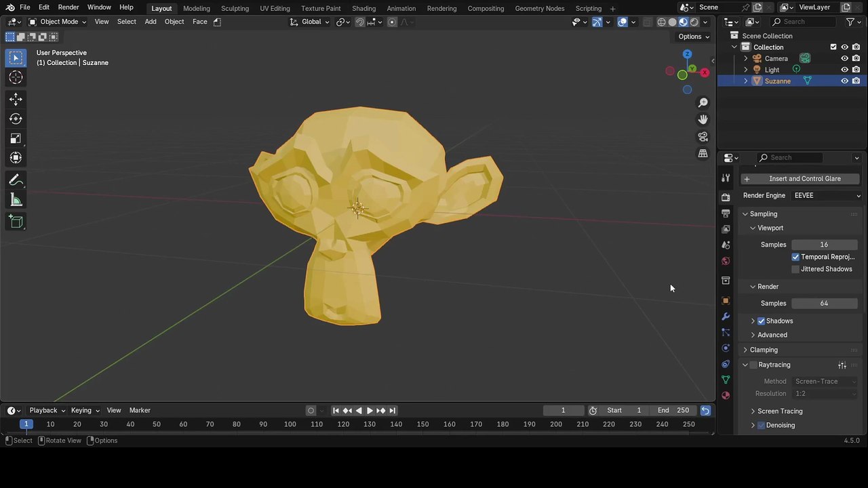Open the Material properties tab icon
The image size is (868, 488).
726,395
